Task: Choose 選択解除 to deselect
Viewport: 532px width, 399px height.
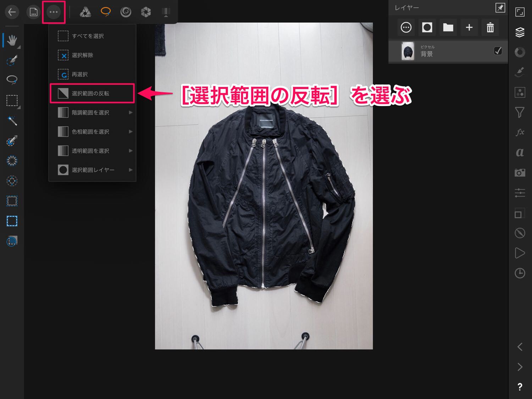Action: click(82, 55)
